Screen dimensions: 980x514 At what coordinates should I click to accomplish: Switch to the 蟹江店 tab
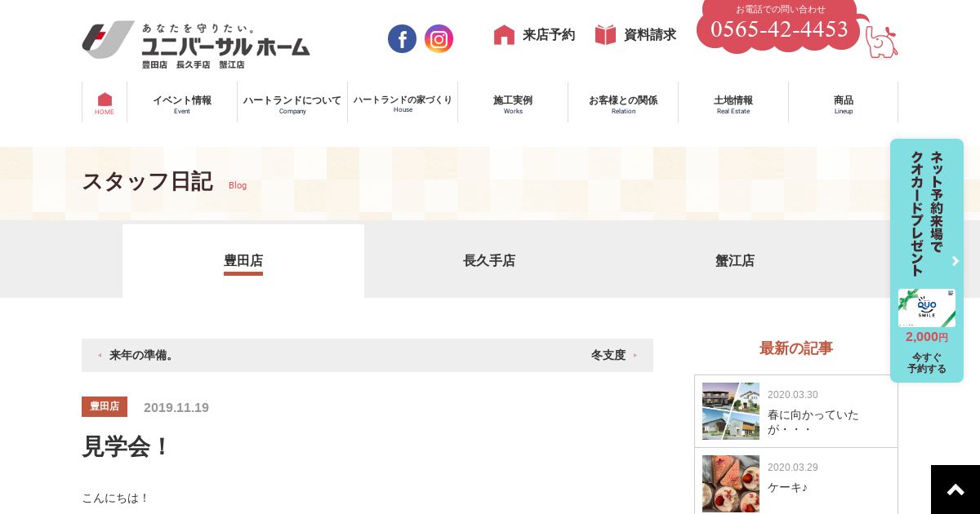click(x=735, y=261)
